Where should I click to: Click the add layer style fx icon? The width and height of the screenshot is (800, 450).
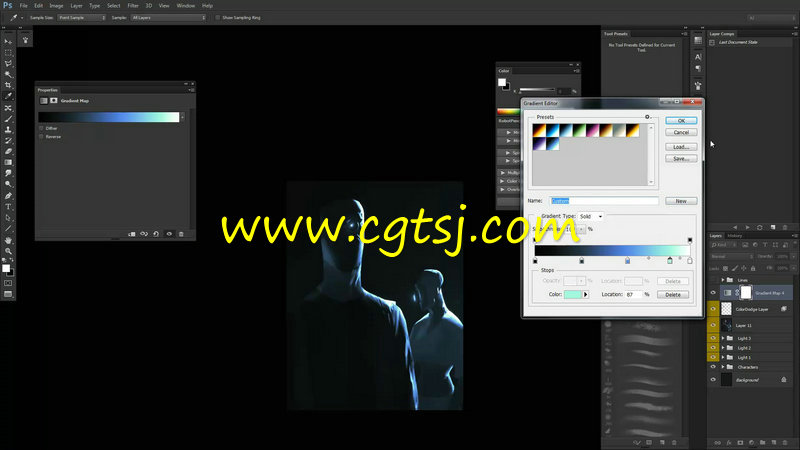coord(729,442)
